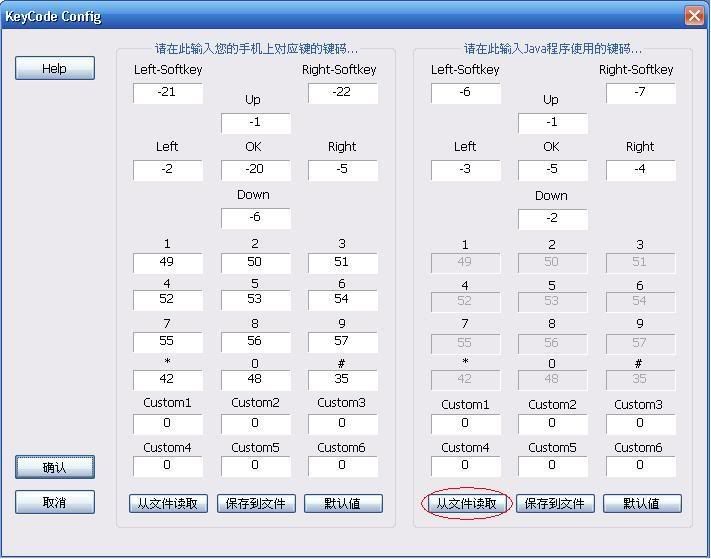Click phone key 1 field showing 49

pyautogui.click(x=168, y=263)
